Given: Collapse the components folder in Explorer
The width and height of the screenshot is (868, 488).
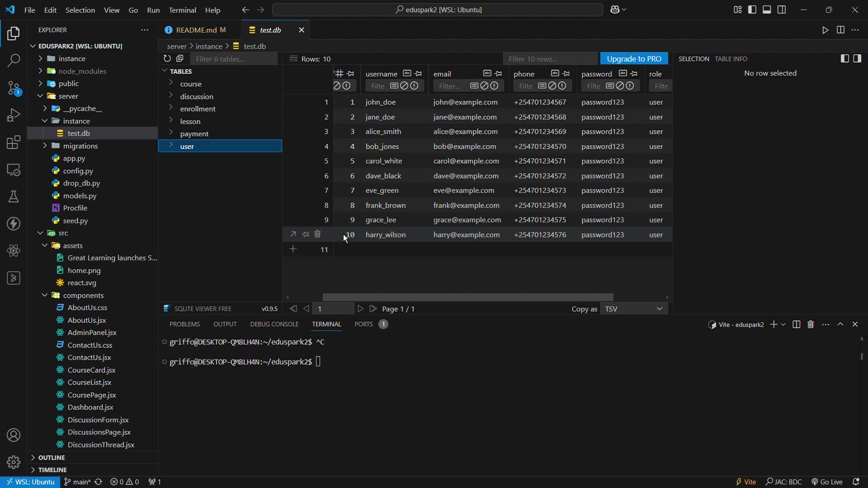Looking at the screenshot, I should (45, 296).
